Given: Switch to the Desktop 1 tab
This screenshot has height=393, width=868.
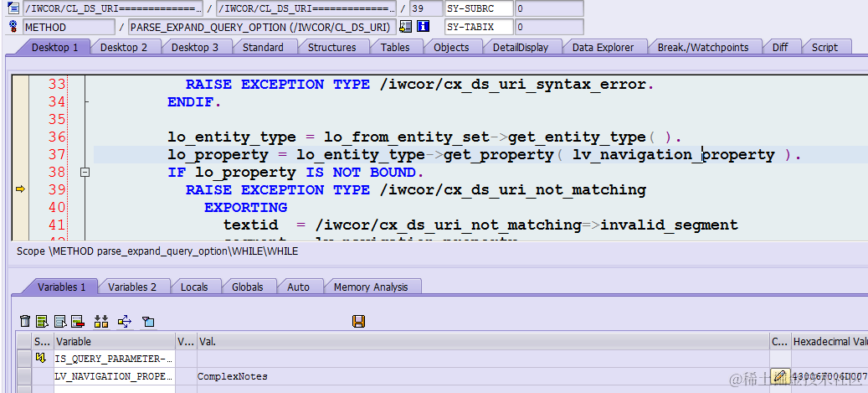Looking at the screenshot, I should (54, 47).
